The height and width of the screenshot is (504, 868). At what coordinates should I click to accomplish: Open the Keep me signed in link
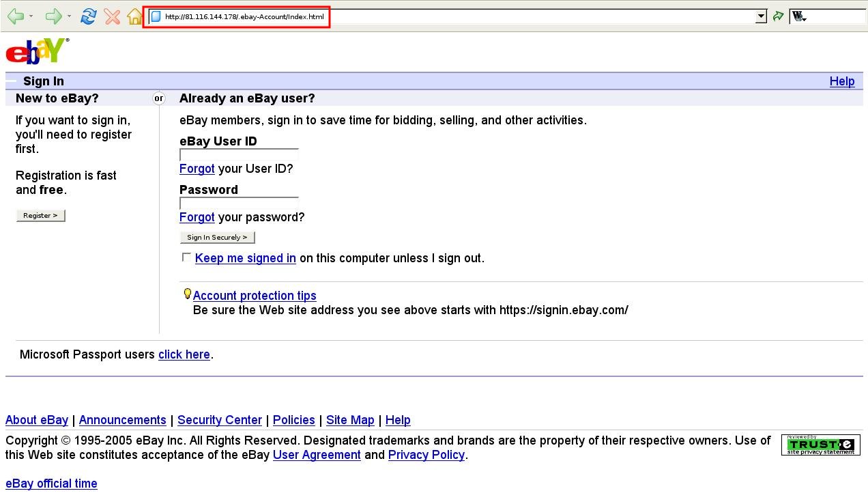(x=246, y=258)
